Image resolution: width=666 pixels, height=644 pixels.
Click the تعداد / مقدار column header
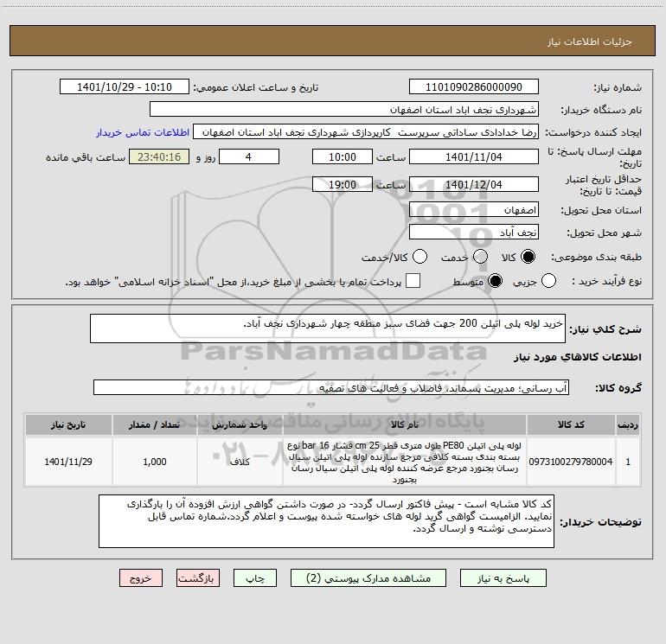tap(155, 425)
